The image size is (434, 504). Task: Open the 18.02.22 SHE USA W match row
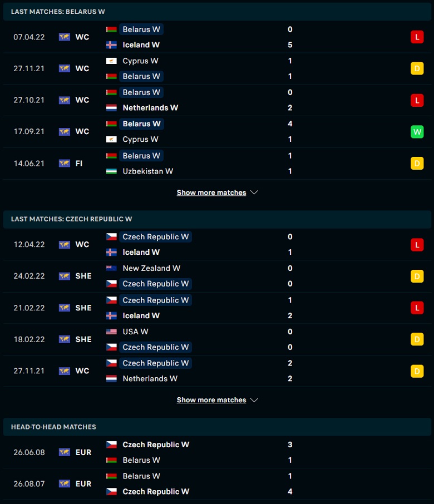(217, 339)
